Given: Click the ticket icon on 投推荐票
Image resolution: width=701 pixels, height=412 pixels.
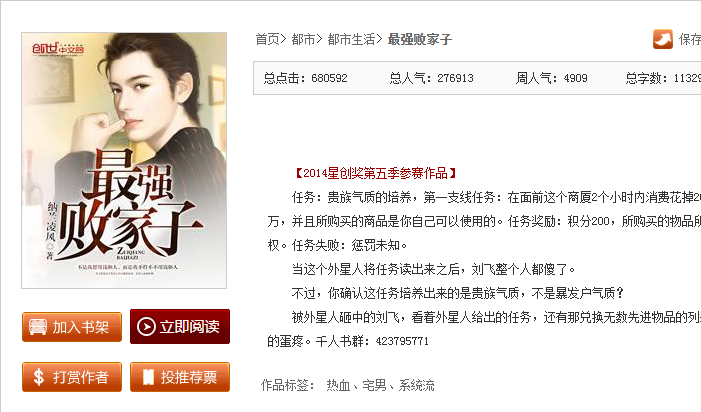Looking at the screenshot, I should click(148, 377).
